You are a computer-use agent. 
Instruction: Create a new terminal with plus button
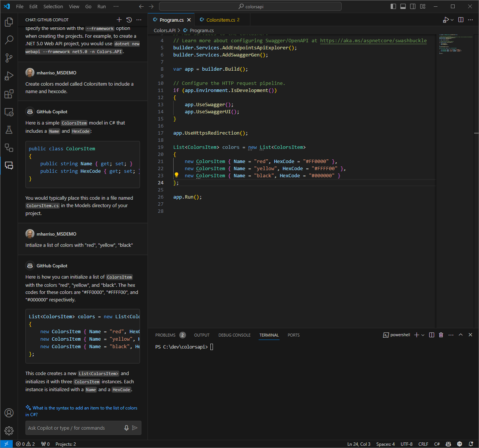pos(417,335)
